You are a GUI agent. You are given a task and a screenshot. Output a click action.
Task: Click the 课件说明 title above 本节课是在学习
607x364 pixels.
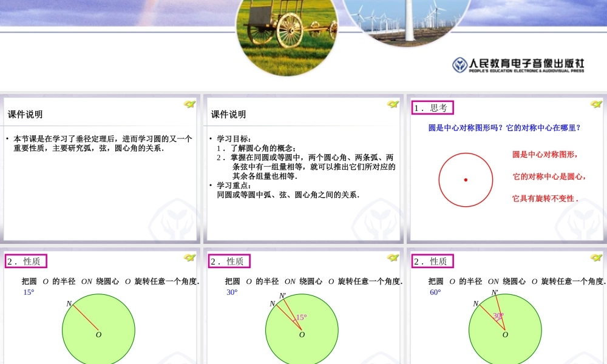pyautogui.click(x=25, y=115)
